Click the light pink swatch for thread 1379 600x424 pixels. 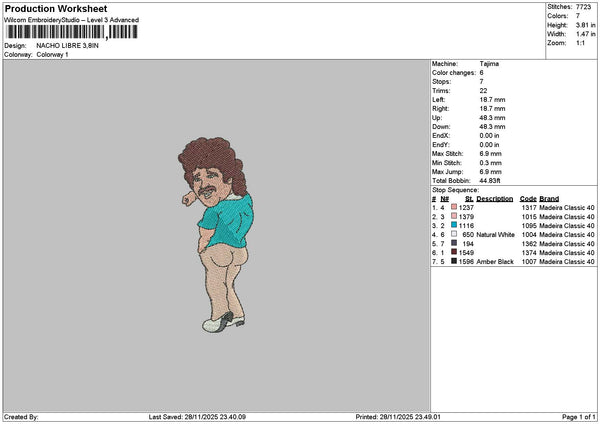tap(454, 216)
